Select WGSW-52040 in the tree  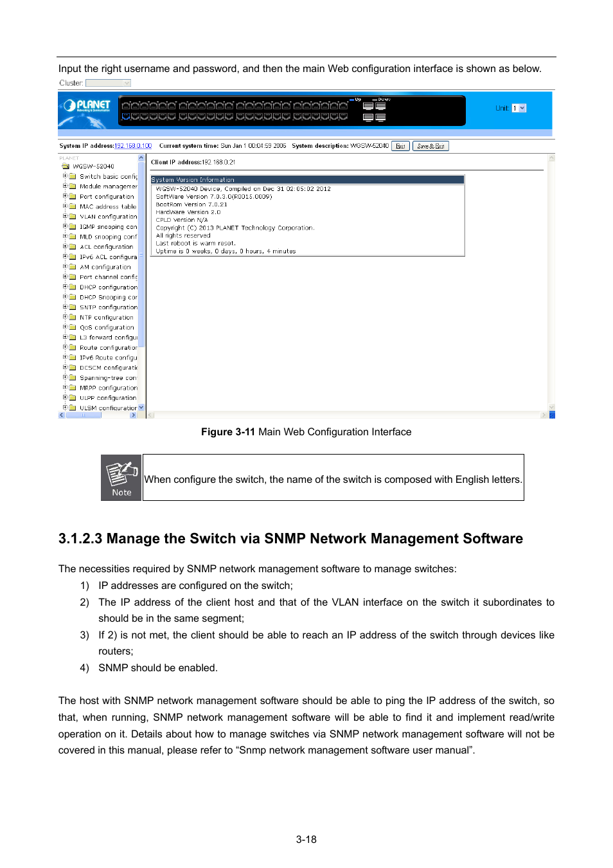pyautogui.click(x=93, y=167)
